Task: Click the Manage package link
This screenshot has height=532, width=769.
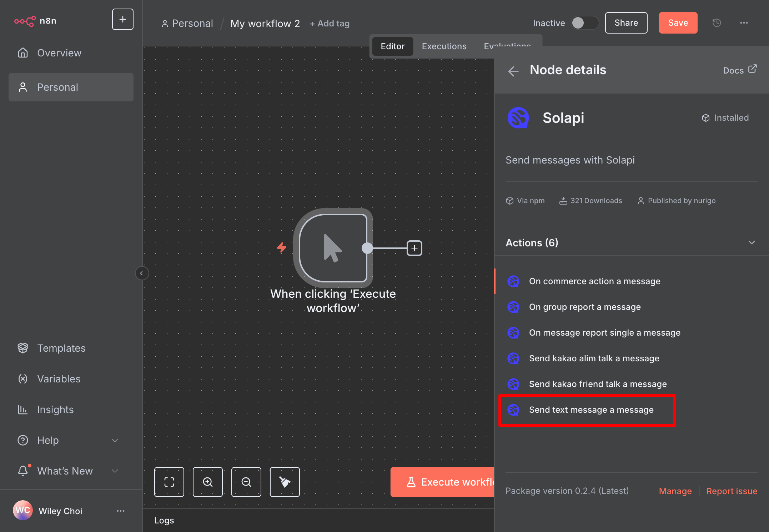Action: point(675,491)
